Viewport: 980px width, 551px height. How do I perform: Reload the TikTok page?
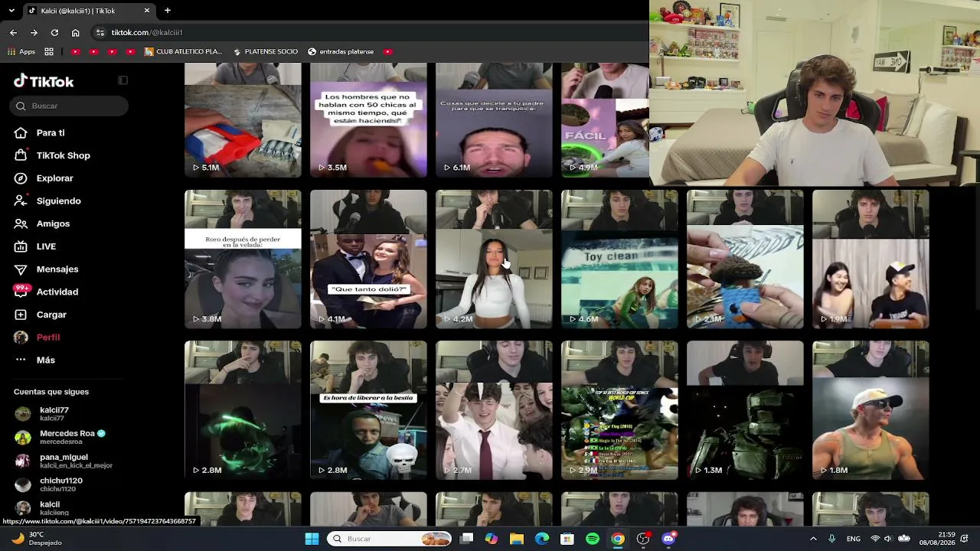pos(54,32)
